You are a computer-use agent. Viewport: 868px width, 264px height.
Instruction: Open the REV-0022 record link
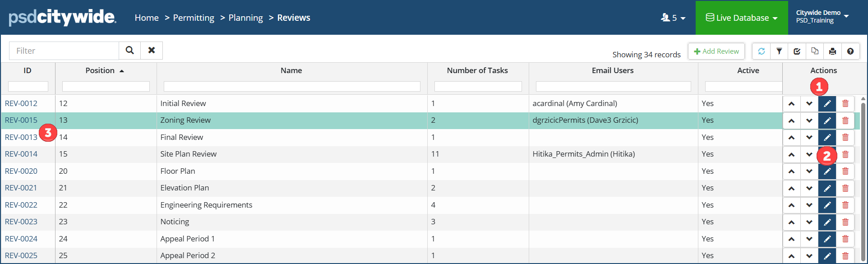[21, 205]
